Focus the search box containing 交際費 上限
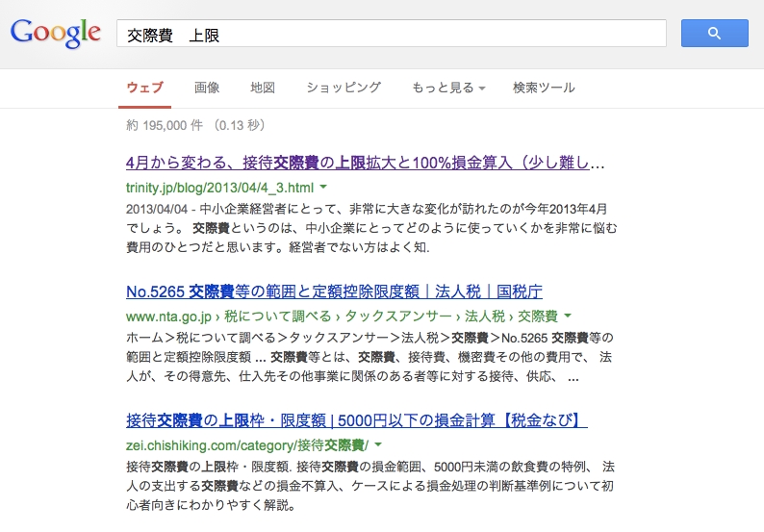The height and width of the screenshot is (532, 764). click(x=392, y=33)
